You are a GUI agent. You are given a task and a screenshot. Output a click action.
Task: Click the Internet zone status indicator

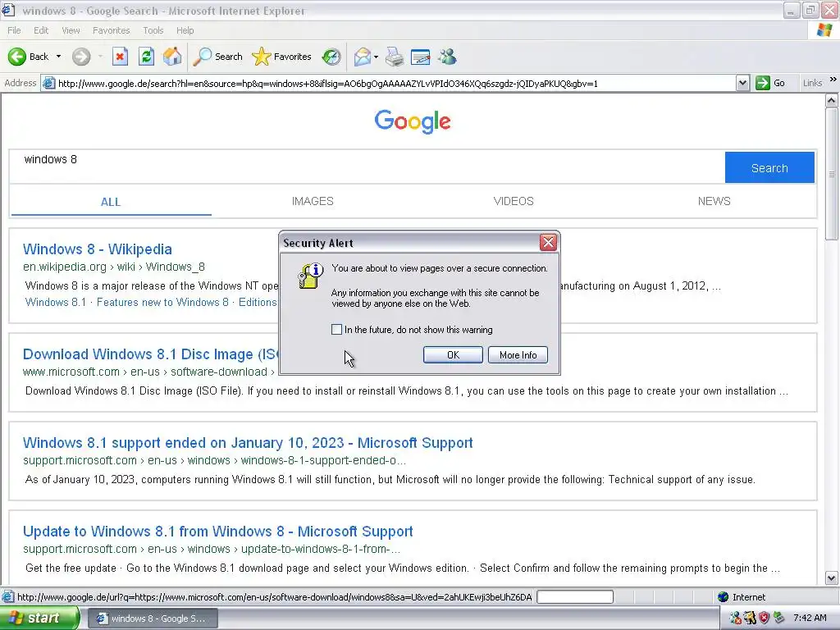pyautogui.click(x=742, y=597)
